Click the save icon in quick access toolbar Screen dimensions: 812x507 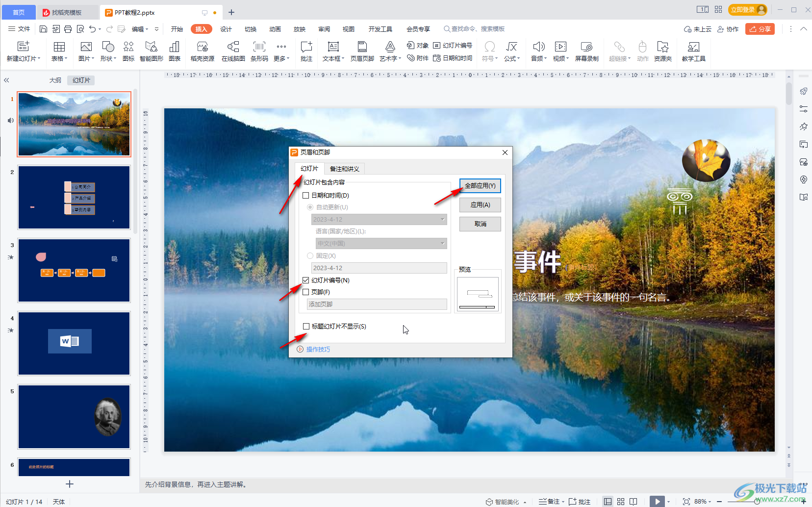(x=43, y=29)
